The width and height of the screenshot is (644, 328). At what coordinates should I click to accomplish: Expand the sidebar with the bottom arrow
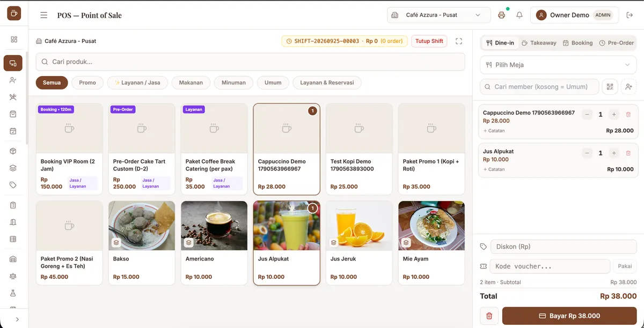(17, 319)
